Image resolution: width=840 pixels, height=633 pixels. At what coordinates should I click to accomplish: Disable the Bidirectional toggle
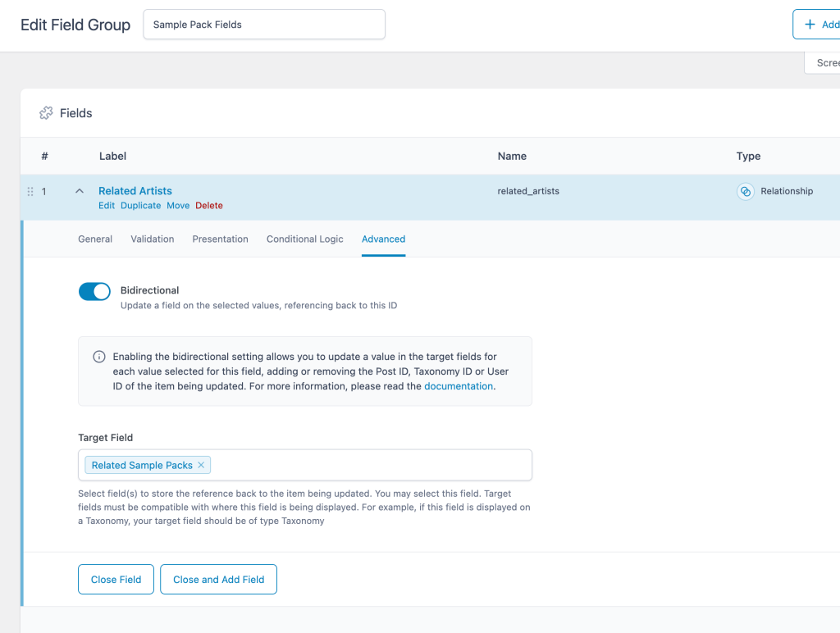(x=94, y=291)
